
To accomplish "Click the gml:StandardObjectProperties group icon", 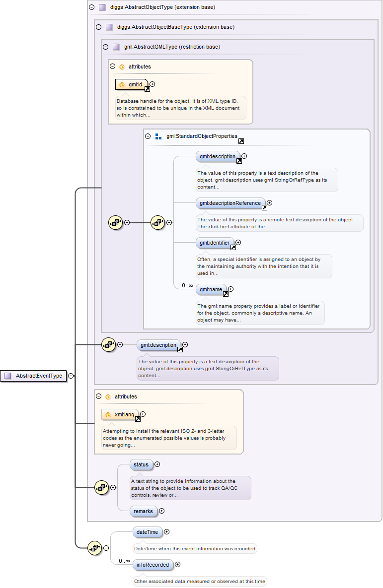I will (x=158, y=136).
